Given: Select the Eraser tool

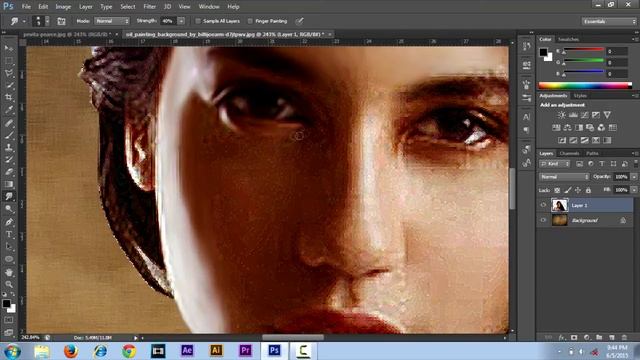Looking at the screenshot, I should (x=9, y=172).
